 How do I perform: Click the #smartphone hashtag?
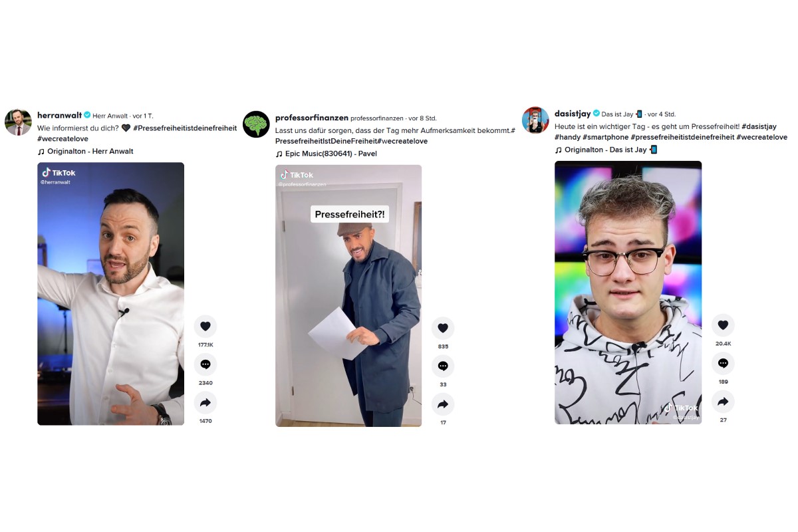click(605, 137)
